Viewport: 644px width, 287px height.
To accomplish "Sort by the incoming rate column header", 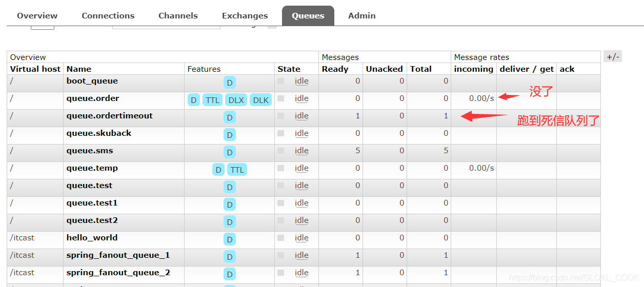I will [x=474, y=69].
